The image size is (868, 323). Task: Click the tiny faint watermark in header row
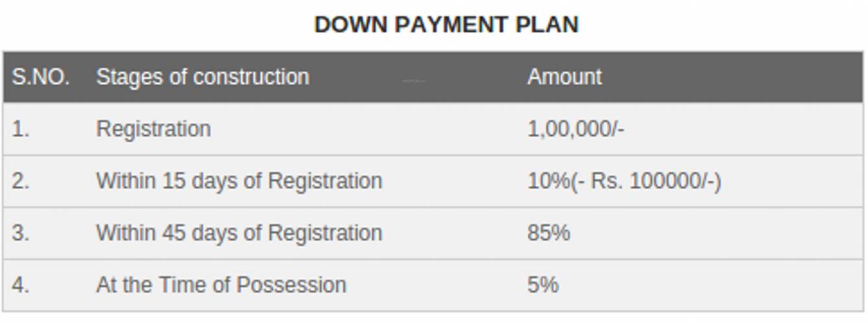[x=414, y=81]
